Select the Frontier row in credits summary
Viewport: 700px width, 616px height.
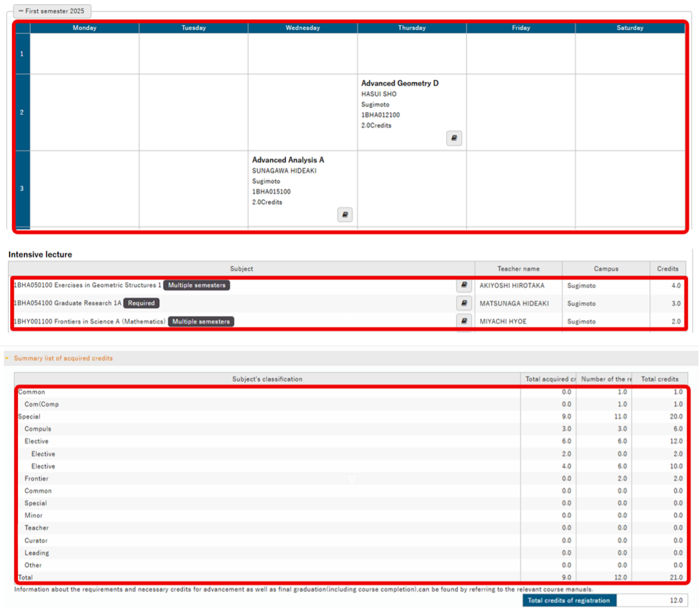[36, 478]
